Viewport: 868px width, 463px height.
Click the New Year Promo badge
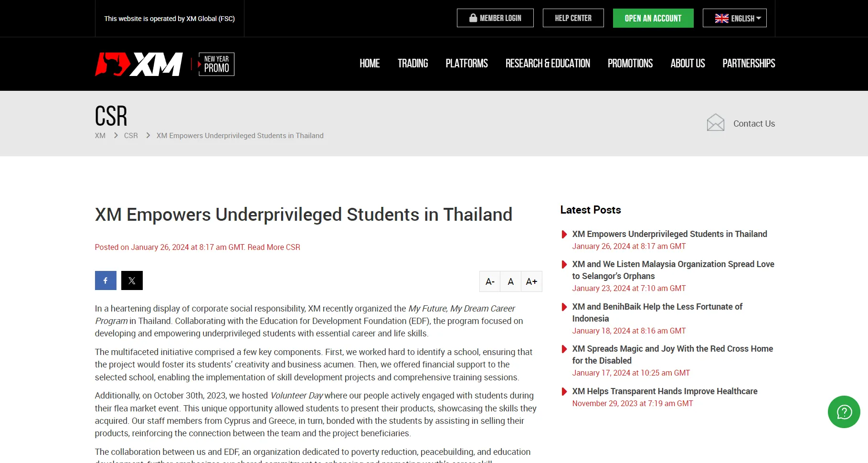pos(216,64)
